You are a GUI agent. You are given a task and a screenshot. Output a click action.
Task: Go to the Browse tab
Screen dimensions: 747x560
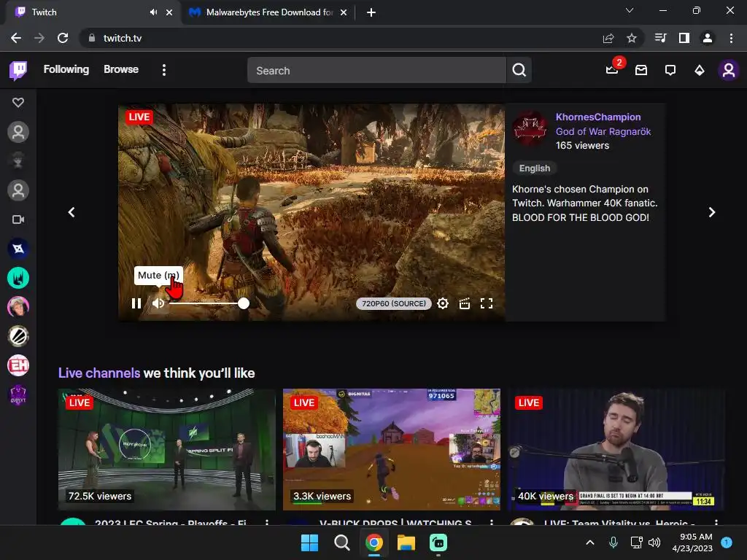[x=121, y=69]
